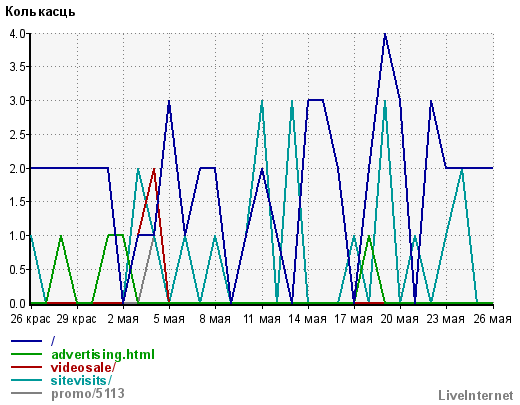Screen dimensions: 520x405
Task: Click the Колькасць chart title
Action: tap(40, 12)
